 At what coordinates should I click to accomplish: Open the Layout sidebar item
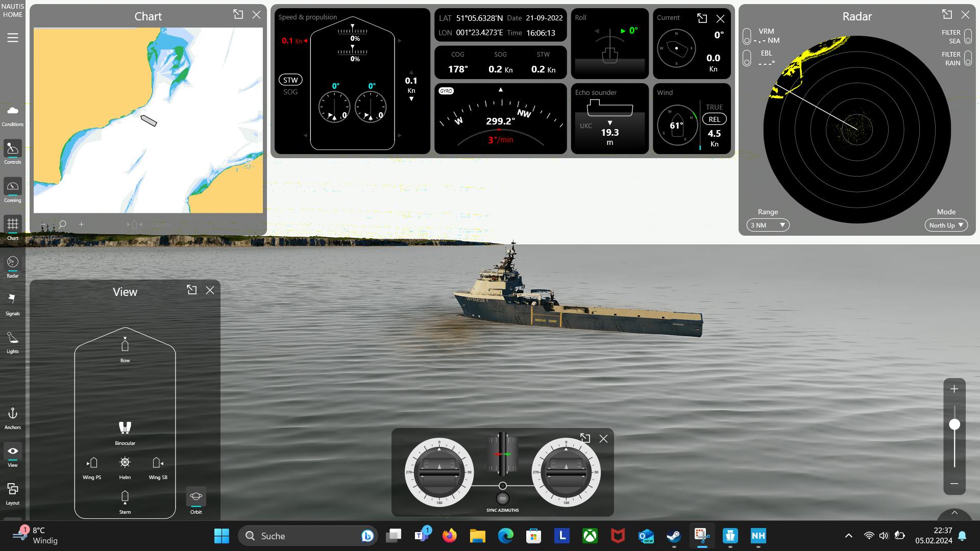pos(12,489)
